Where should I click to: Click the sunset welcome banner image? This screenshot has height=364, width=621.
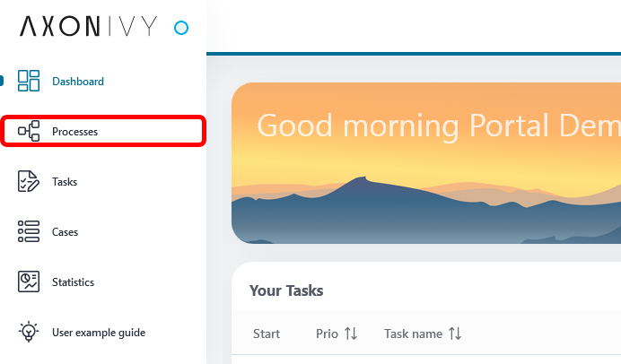pos(426,163)
